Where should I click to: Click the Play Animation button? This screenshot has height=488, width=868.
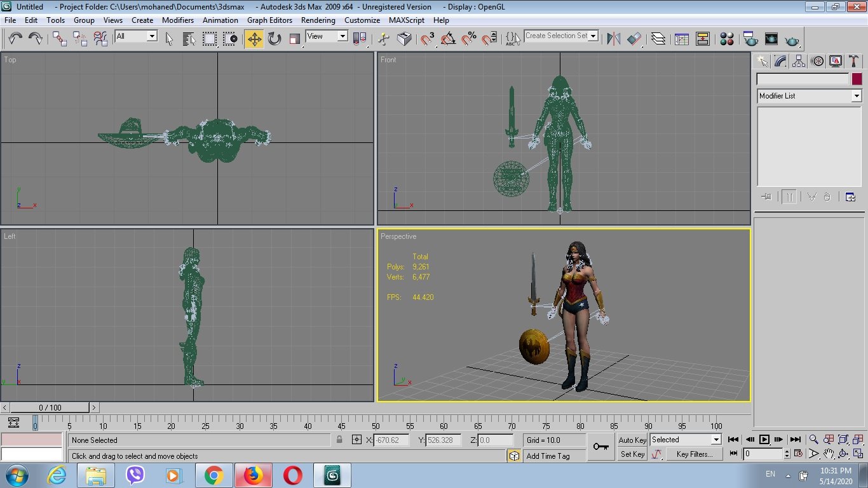pyautogui.click(x=764, y=440)
